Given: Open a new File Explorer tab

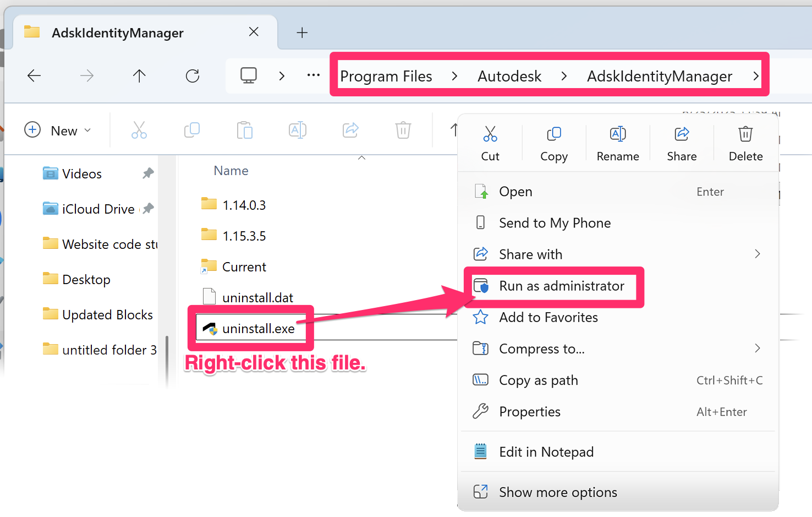Looking at the screenshot, I should (x=301, y=32).
